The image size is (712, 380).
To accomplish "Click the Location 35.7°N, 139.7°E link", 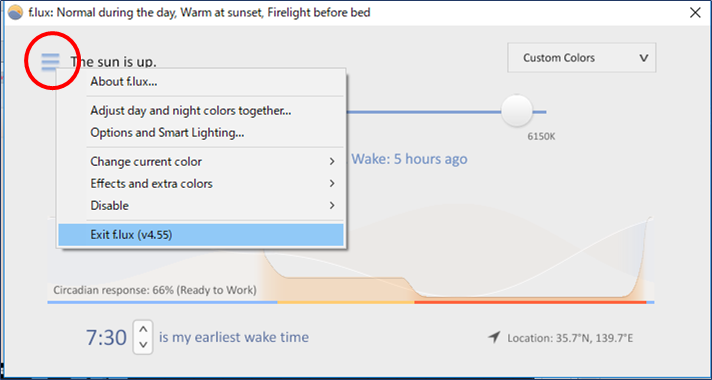I will [570, 338].
